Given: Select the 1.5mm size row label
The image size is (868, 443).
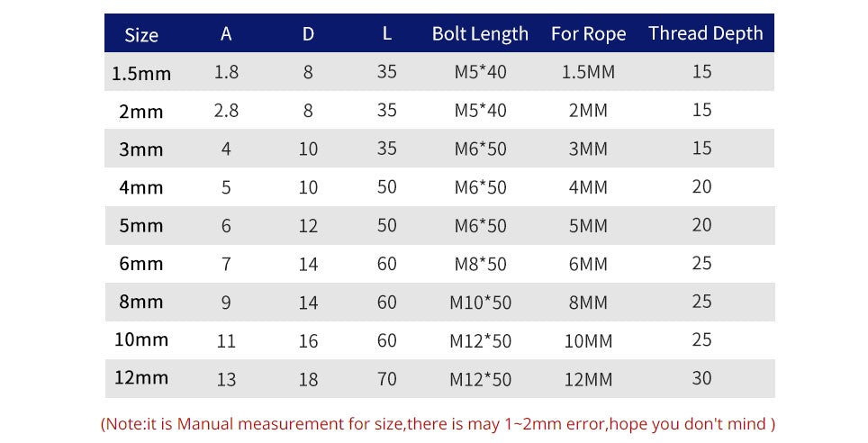Looking at the screenshot, I should [x=141, y=73].
